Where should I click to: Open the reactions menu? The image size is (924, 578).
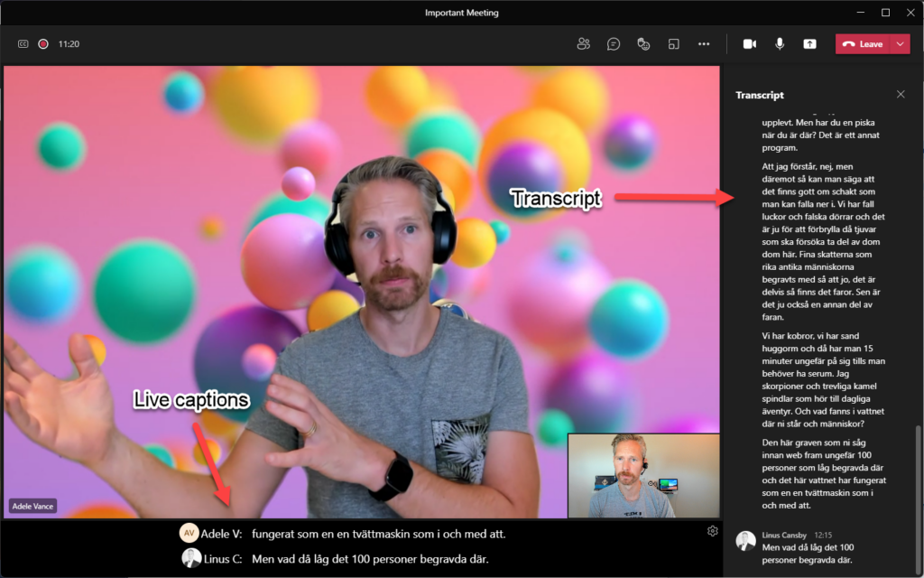click(643, 44)
